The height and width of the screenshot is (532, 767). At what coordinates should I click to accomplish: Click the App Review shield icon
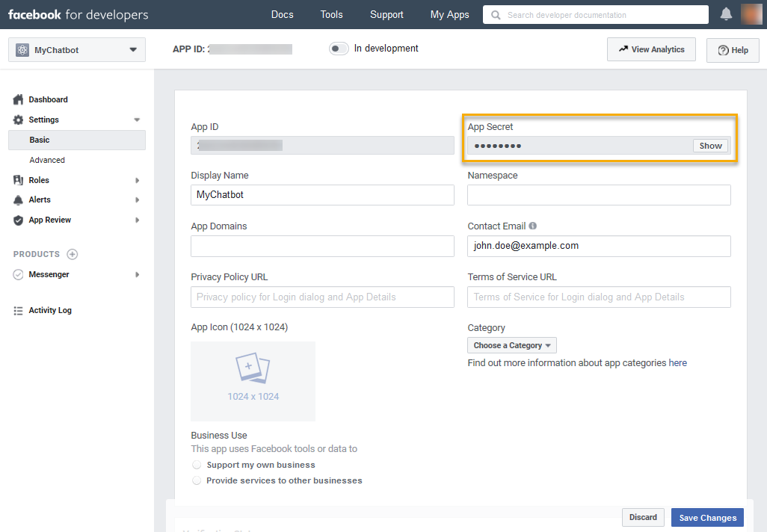point(18,220)
